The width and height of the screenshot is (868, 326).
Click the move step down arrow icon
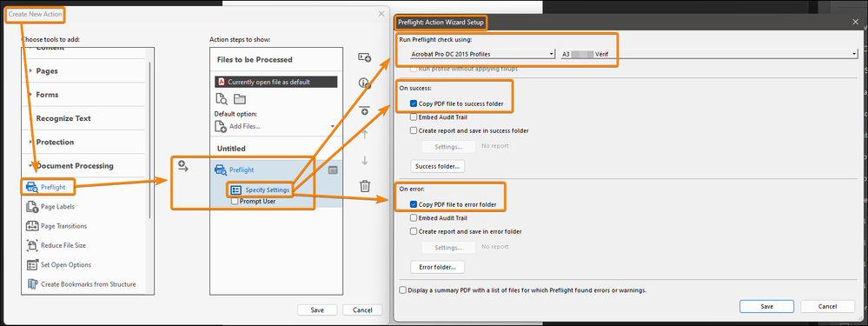365,161
